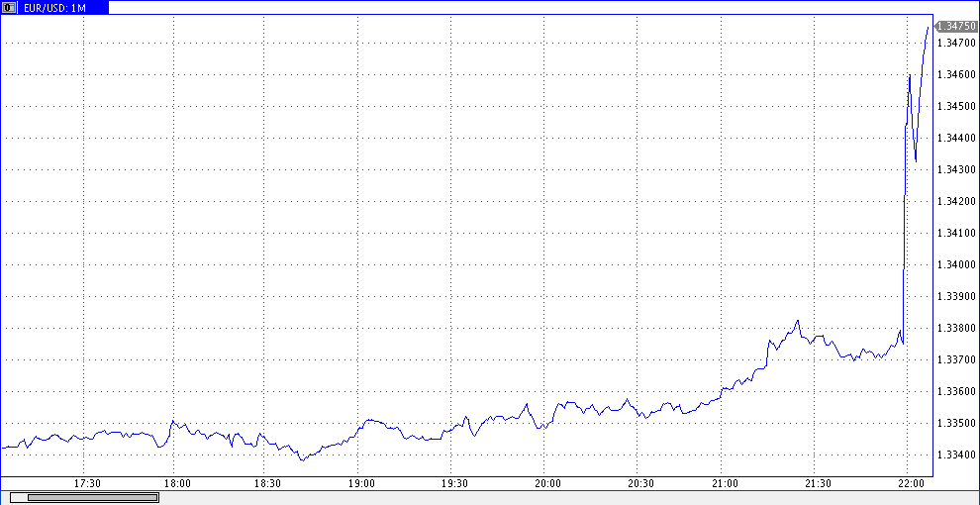Click the 17:30 time axis label
The image size is (980, 505).
[87, 484]
